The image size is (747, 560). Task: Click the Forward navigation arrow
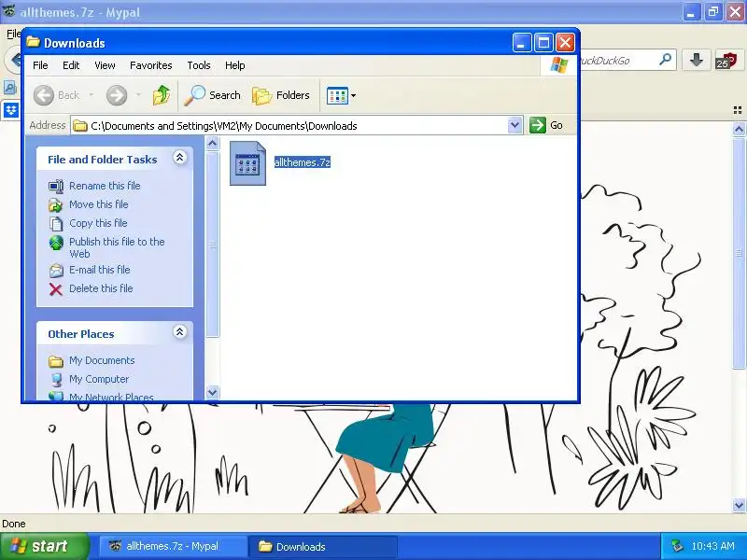117,95
